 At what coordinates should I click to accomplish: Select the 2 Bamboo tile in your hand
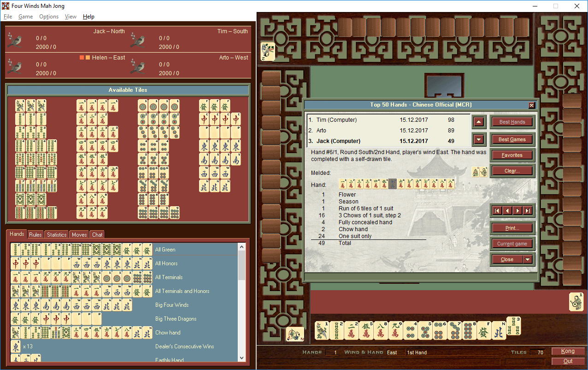click(x=336, y=331)
